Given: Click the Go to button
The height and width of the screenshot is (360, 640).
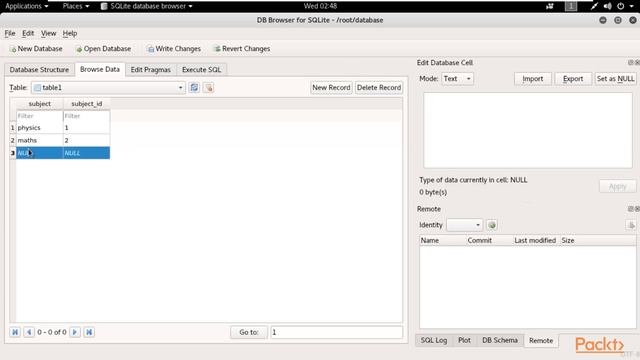Looking at the screenshot, I should [249, 332].
